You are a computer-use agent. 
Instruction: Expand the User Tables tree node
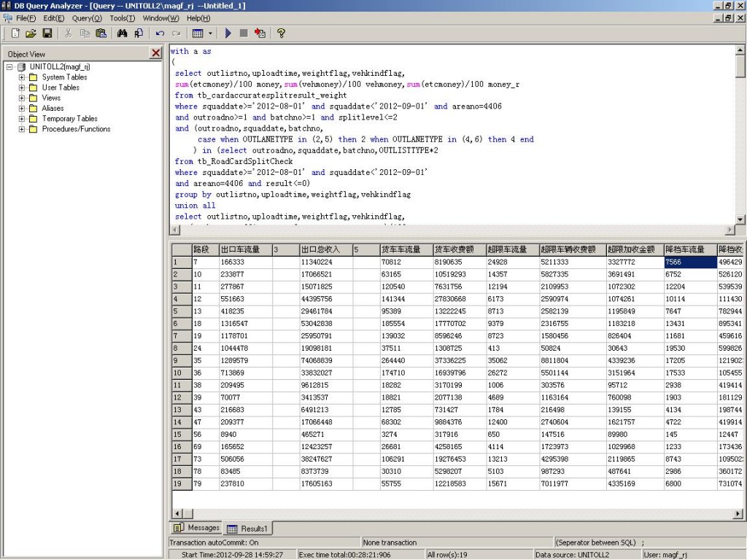(22, 87)
